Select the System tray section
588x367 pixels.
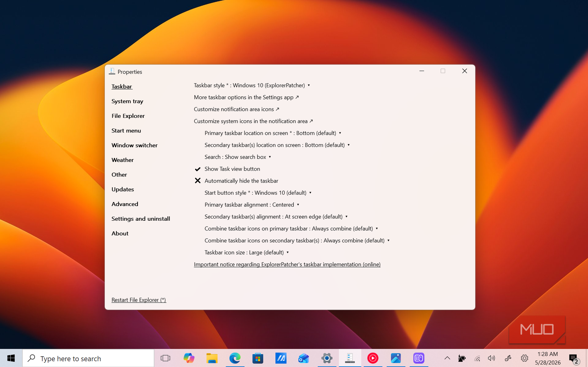point(127,101)
